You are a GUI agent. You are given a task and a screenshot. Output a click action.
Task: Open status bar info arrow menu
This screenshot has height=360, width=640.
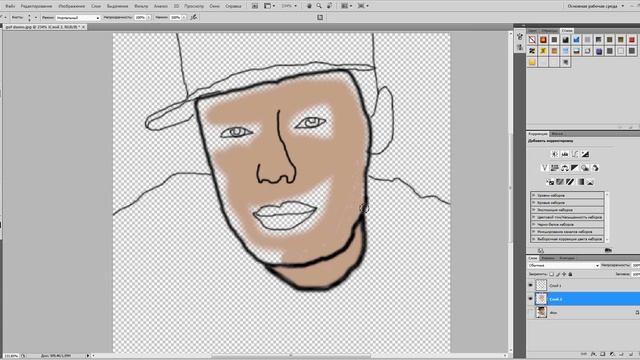coord(88,356)
